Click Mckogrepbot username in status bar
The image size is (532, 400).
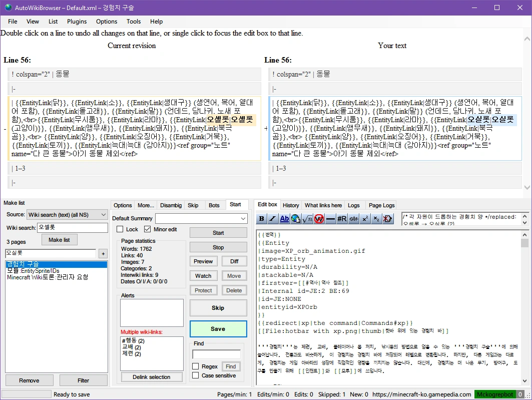(x=495, y=394)
